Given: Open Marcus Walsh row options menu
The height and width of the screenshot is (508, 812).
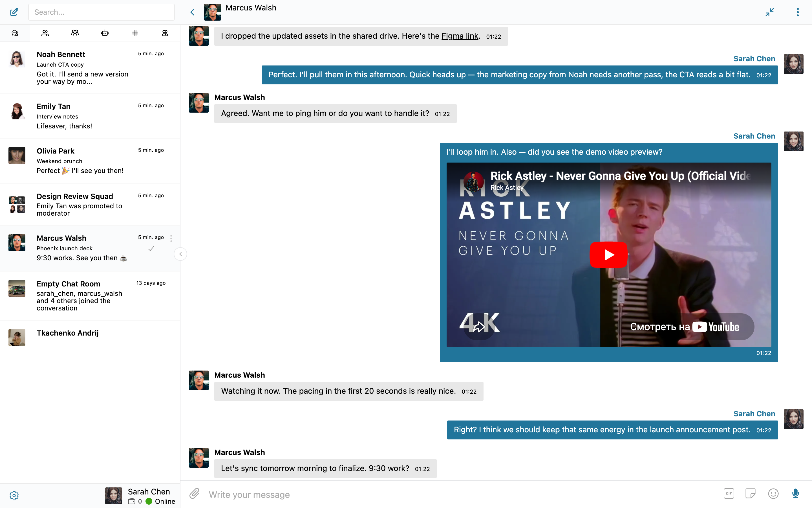Looking at the screenshot, I should tap(171, 238).
